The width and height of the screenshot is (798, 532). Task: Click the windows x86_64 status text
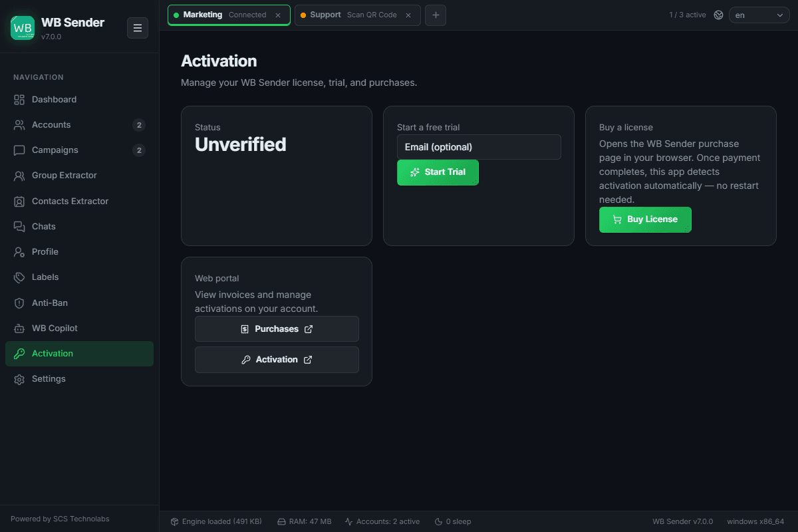[x=755, y=521]
